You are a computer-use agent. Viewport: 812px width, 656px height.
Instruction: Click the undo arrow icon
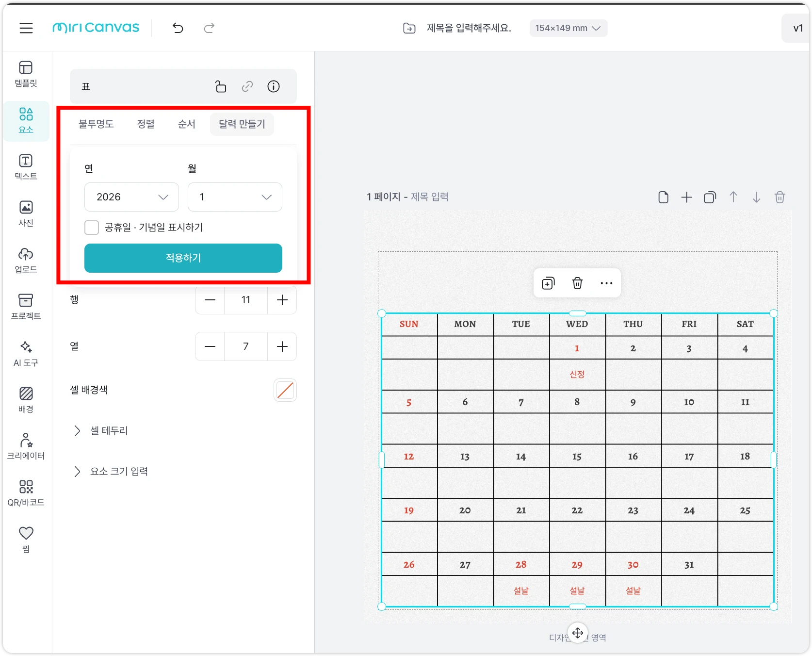tap(178, 28)
